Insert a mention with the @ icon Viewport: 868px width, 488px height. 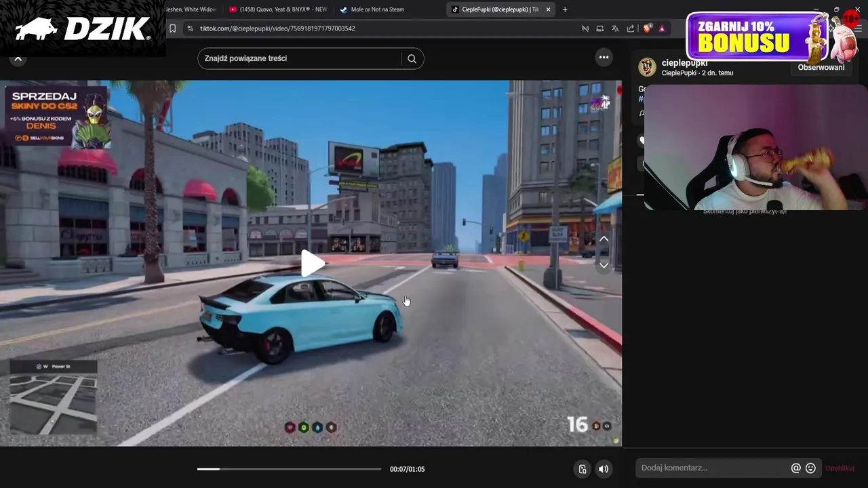coord(796,468)
